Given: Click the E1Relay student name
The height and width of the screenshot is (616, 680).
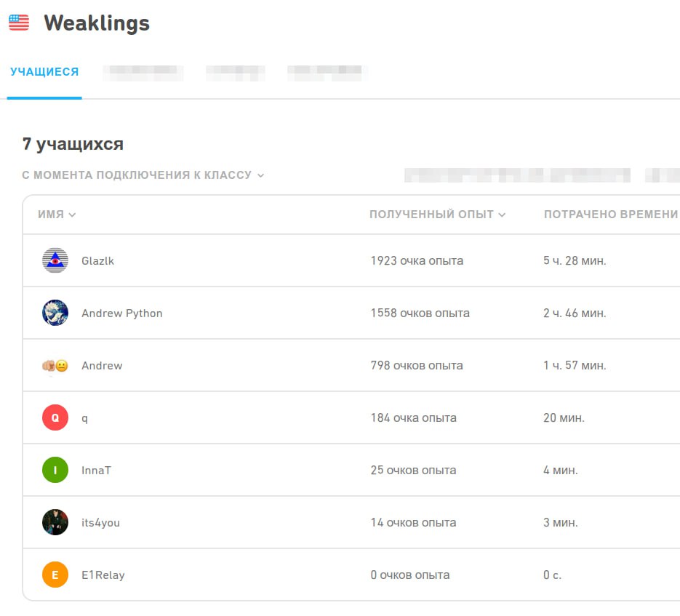Looking at the screenshot, I should point(103,575).
